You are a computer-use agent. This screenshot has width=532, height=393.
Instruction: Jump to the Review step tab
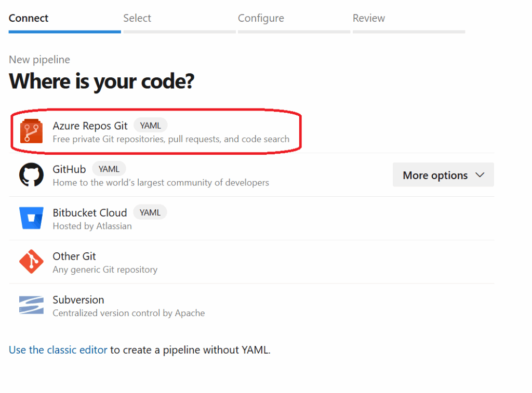click(x=369, y=19)
